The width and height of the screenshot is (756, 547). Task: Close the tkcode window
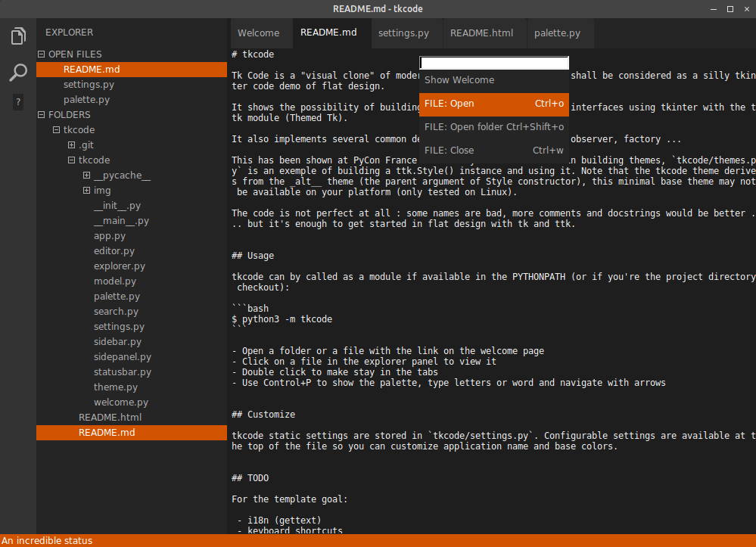[x=747, y=9]
